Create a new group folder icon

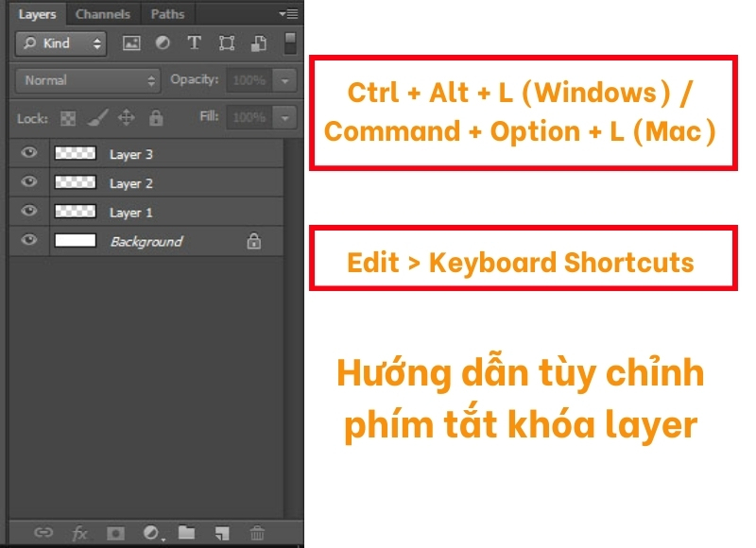[186, 532]
